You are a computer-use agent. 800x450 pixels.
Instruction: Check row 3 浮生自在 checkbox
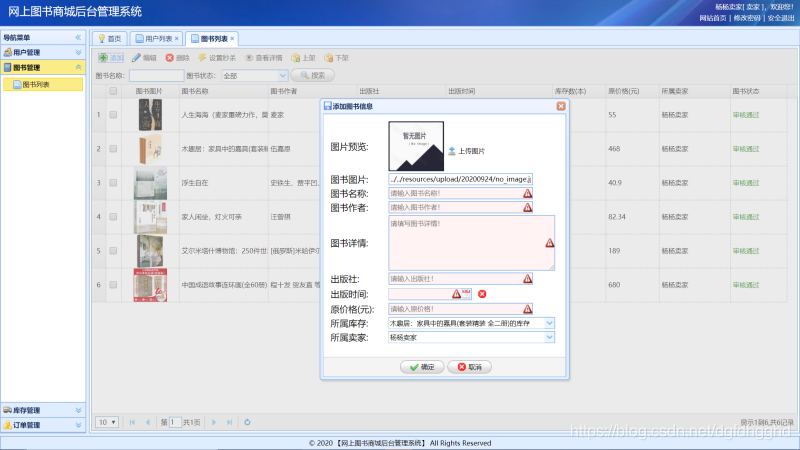(x=113, y=183)
